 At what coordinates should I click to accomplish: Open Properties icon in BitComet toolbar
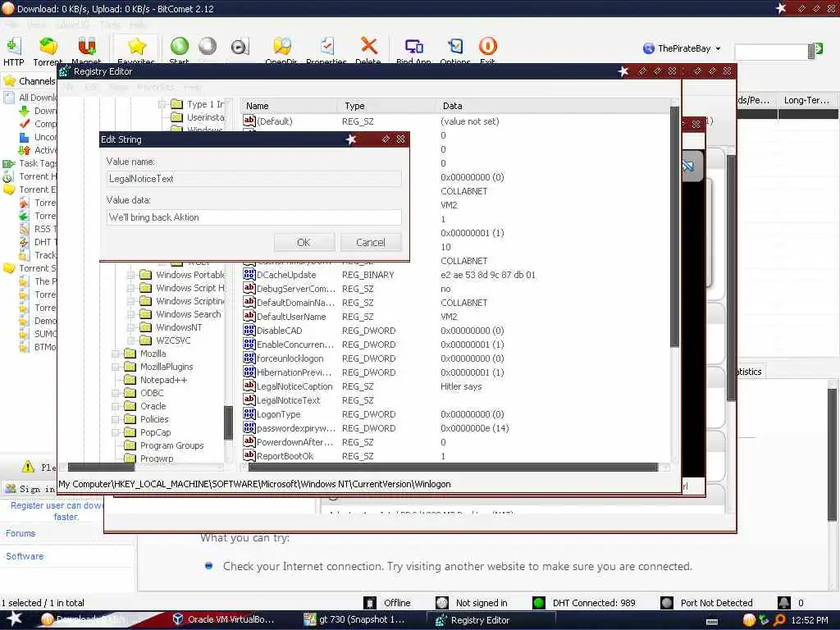click(327, 46)
